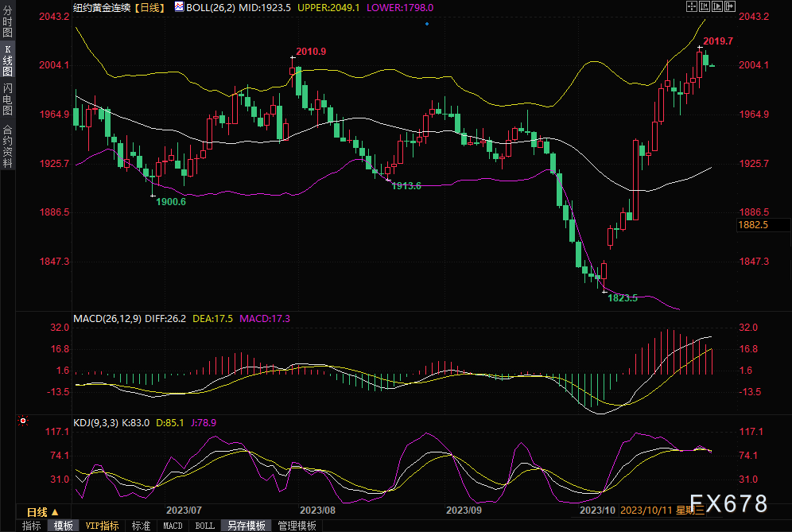The width and height of the screenshot is (792, 532).
Task: Open 合约资料 contract info tab
Action: 7,146
